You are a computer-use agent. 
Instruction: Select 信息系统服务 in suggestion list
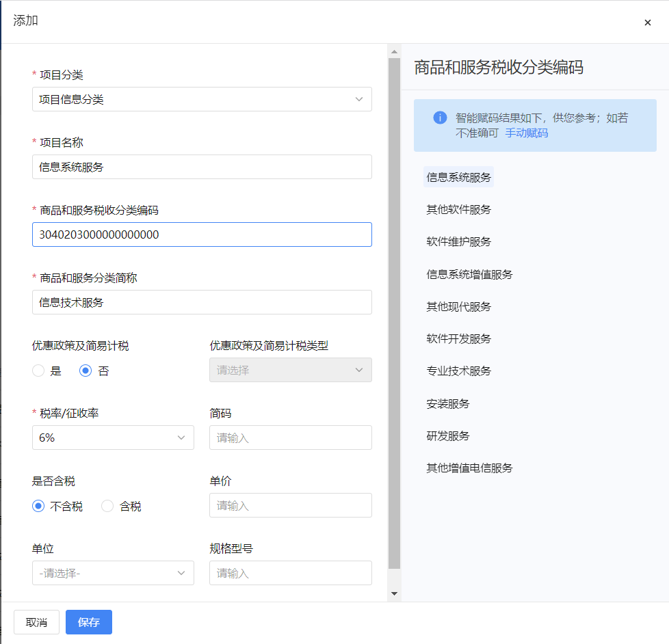point(458,177)
